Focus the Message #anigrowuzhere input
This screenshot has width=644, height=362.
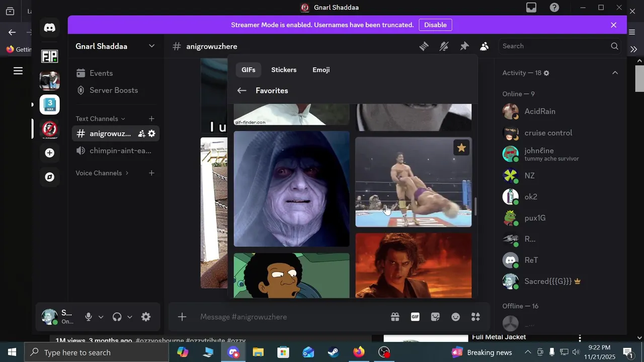coord(292,317)
